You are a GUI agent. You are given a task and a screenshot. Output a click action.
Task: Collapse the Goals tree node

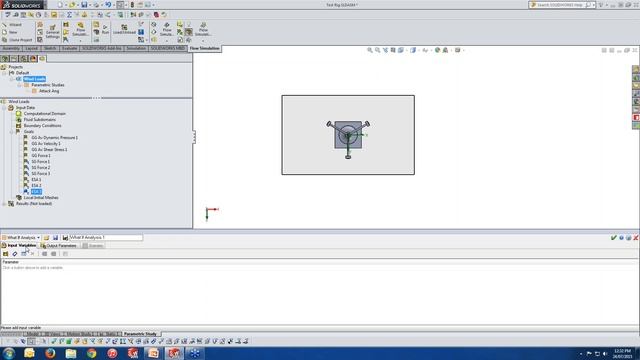(x=11, y=132)
